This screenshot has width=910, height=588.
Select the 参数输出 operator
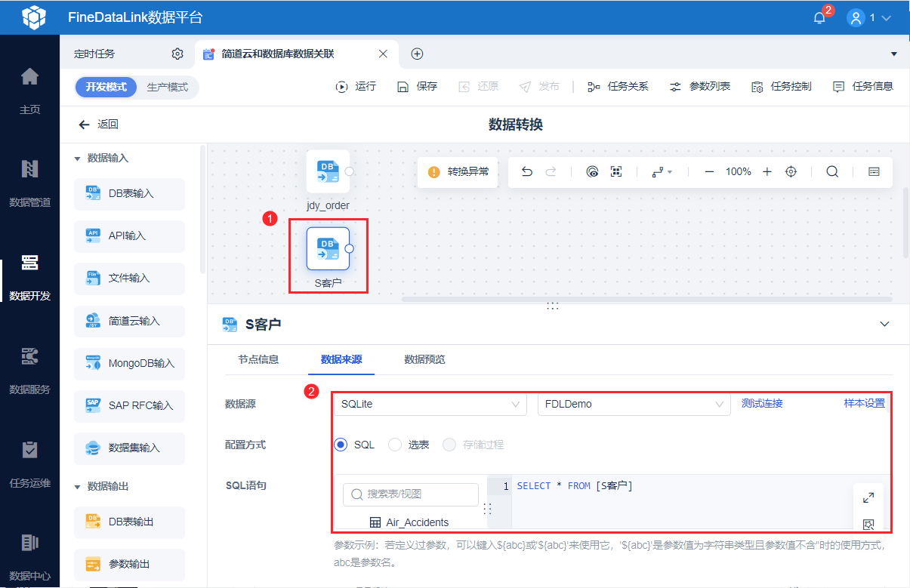[129, 565]
